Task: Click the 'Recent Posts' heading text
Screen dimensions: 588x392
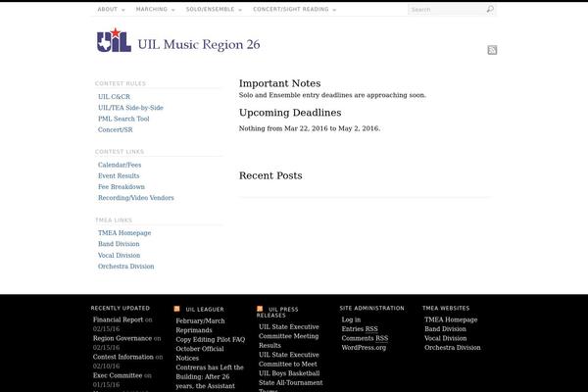Action: 270,175
